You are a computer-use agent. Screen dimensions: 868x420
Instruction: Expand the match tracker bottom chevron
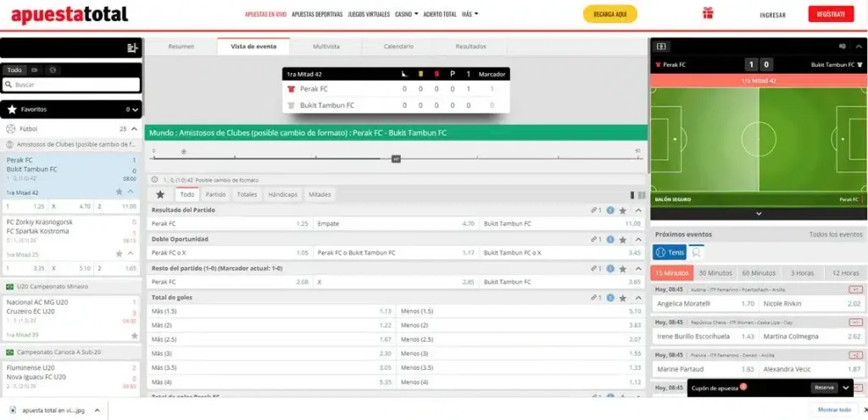(759, 213)
